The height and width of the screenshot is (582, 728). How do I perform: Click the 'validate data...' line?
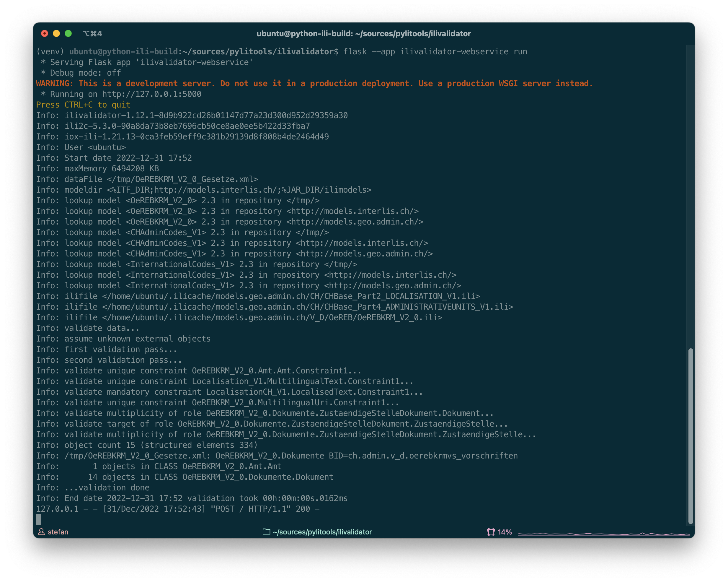pos(88,328)
